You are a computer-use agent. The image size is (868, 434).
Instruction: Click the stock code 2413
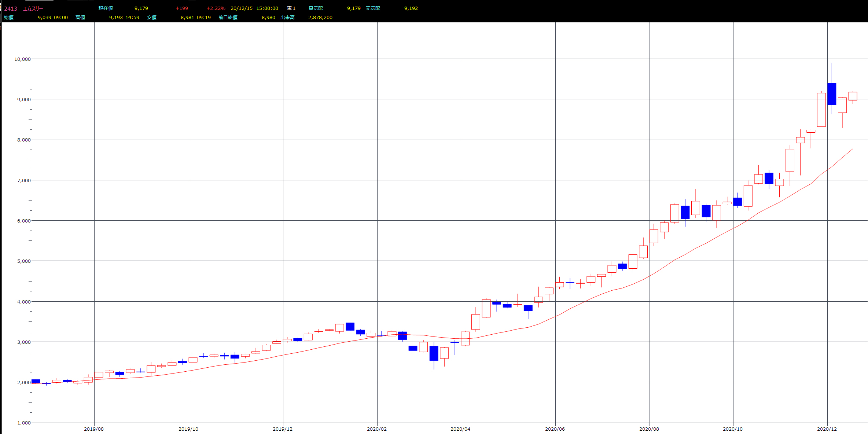click(x=11, y=8)
